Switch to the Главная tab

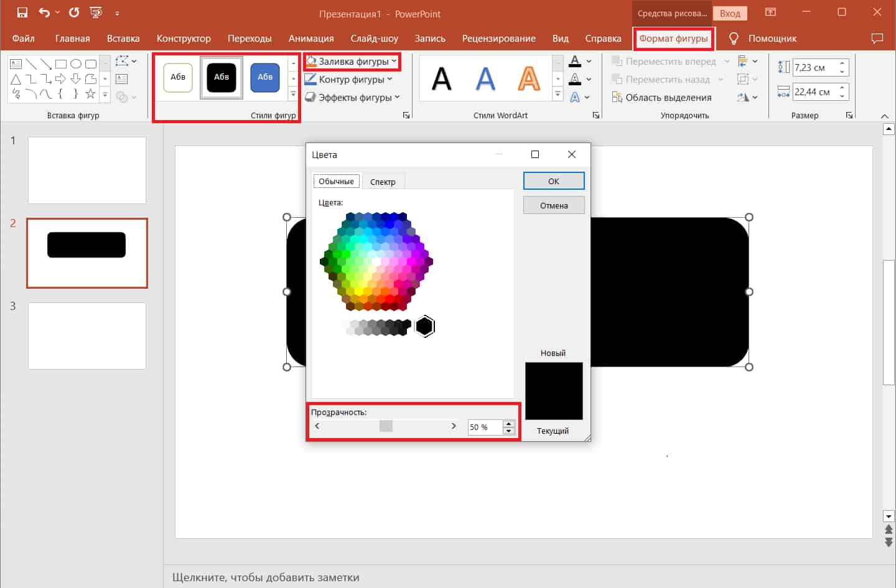(73, 39)
